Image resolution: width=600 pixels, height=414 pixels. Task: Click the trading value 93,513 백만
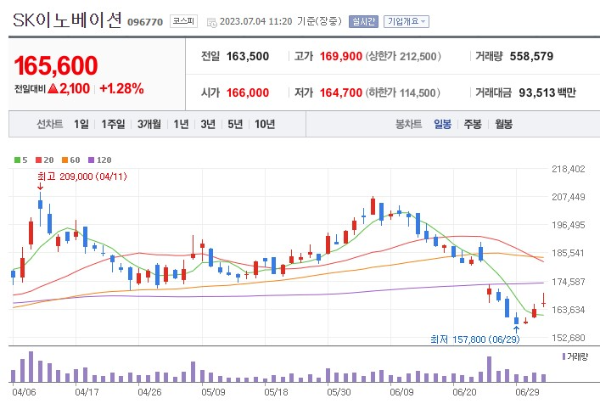pos(547,93)
